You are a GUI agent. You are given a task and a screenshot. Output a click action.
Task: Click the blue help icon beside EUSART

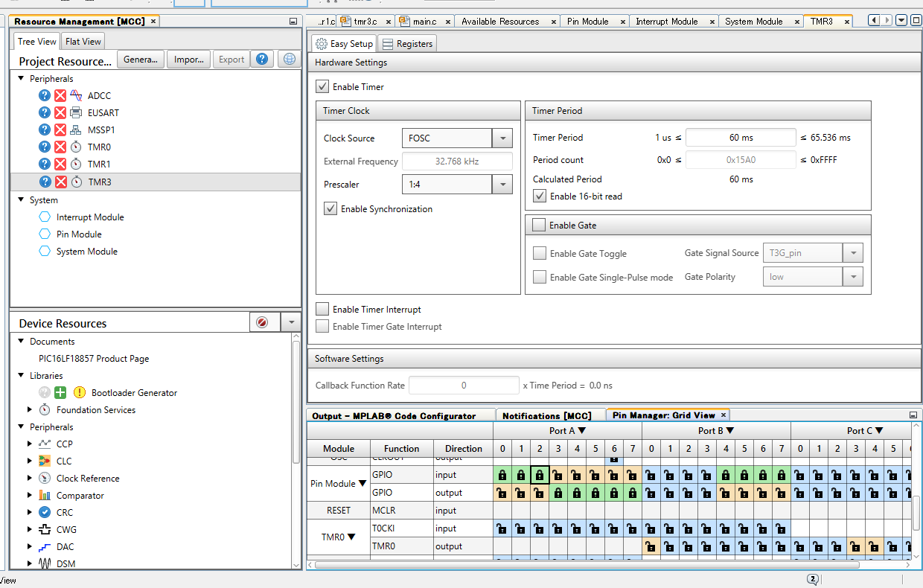45,112
